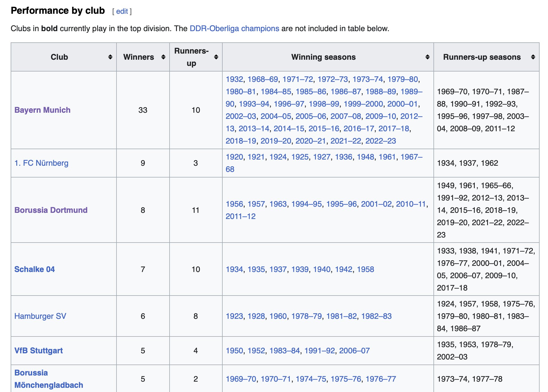Open the 2018–19 winning season link

pos(241,141)
